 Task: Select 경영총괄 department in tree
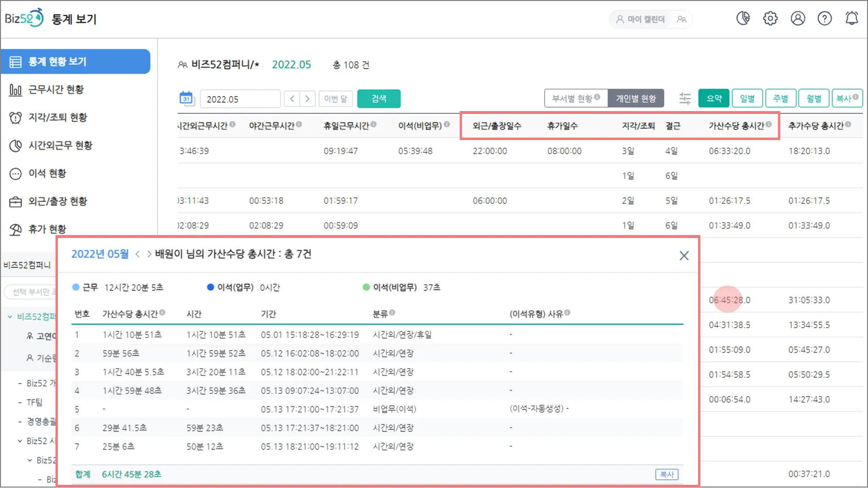[41, 421]
